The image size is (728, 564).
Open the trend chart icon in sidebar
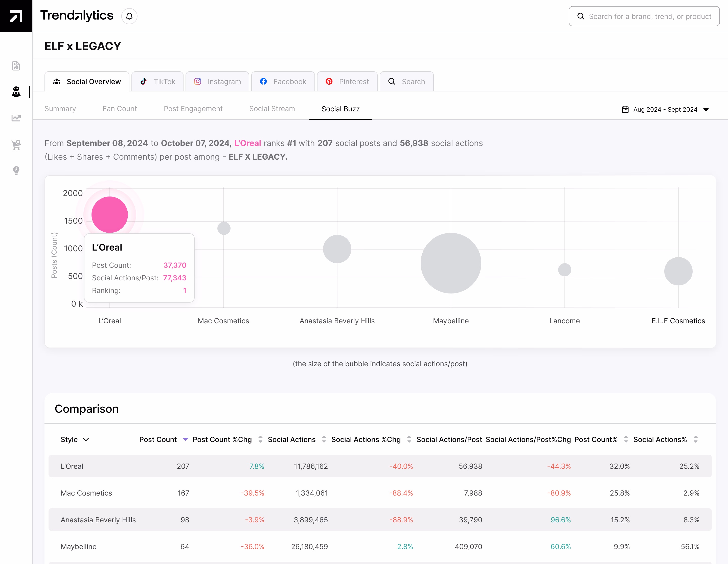pos(16,118)
